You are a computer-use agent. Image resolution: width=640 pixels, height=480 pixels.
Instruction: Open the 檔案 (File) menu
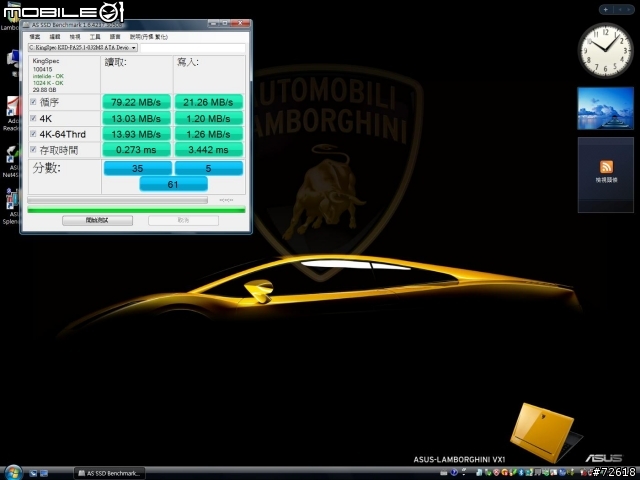pos(35,37)
